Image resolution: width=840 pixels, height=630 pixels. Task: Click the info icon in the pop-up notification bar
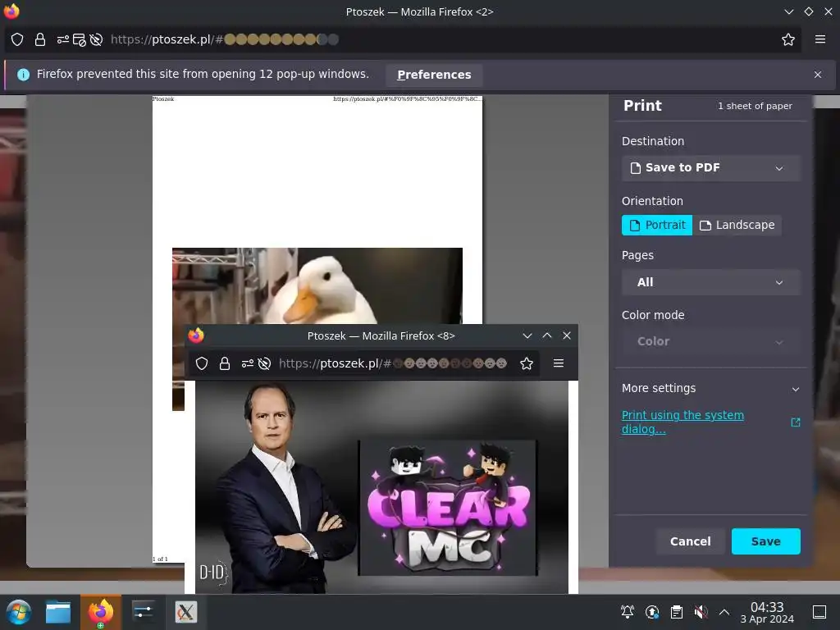click(x=23, y=75)
